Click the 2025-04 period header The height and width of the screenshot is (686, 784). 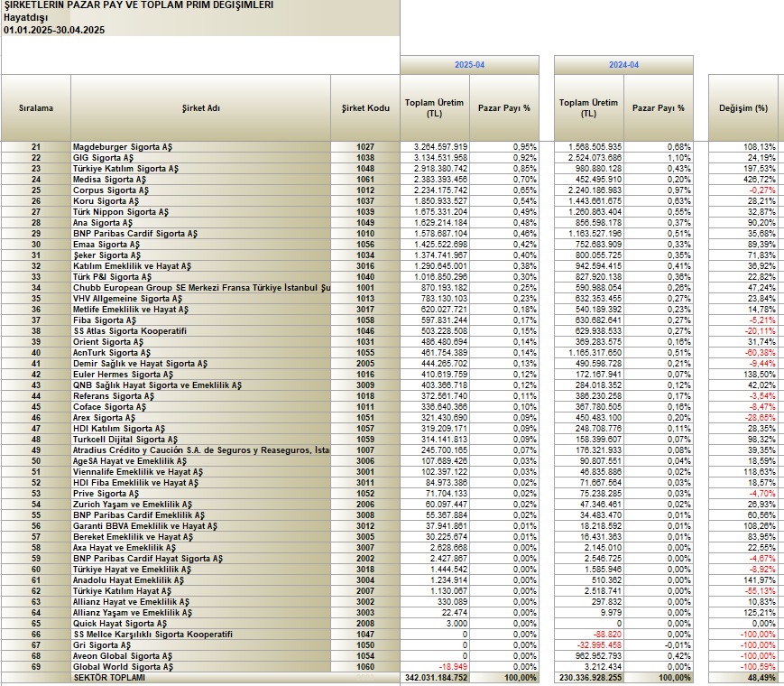point(469,65)
